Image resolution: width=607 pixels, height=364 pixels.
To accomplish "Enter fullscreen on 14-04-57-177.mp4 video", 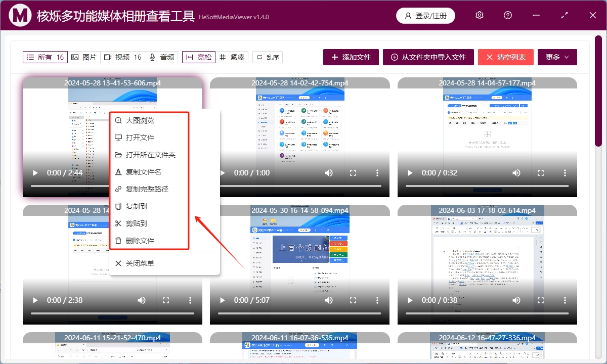I will [540, 173].
